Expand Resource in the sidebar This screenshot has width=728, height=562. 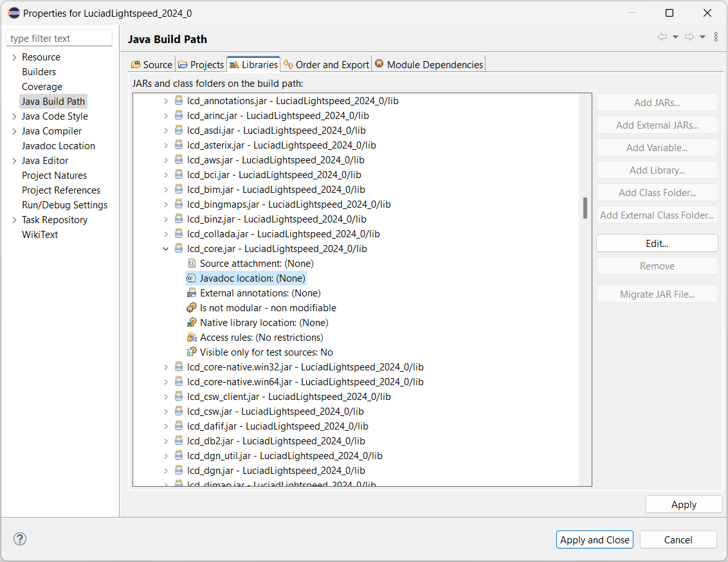(x=14, y=57)
